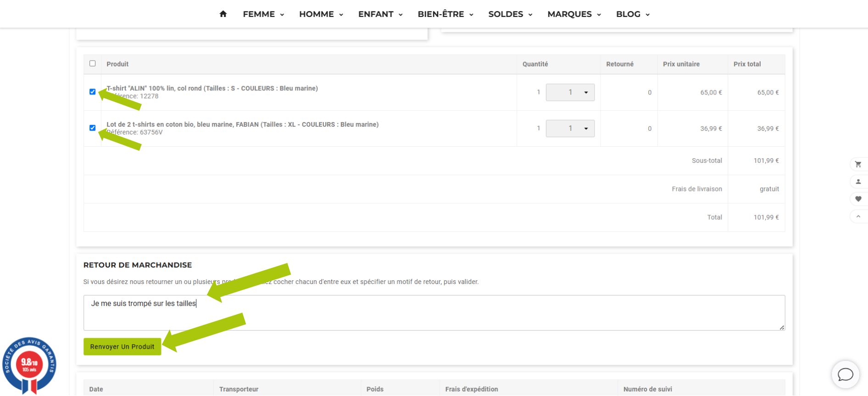
Task: Click the RETOUR DE MARCHANDISE heading
Action: [138, 265]
